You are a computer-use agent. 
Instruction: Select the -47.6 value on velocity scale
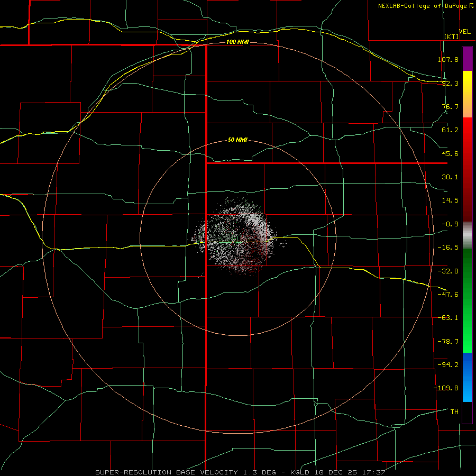pos(448,295)
